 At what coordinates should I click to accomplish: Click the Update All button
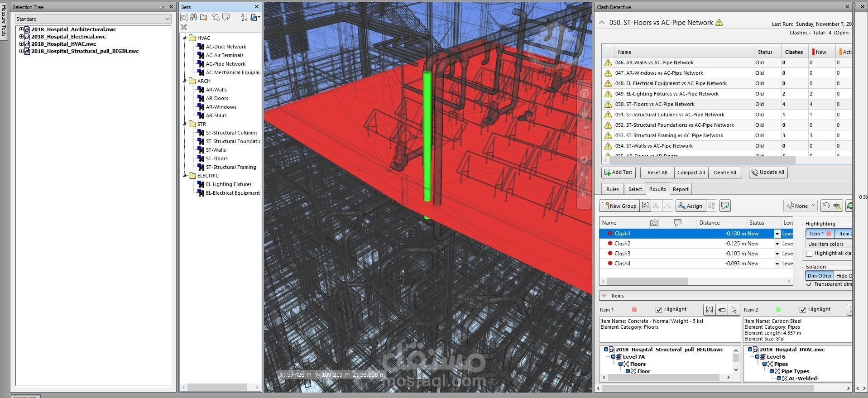coord(768,173)
